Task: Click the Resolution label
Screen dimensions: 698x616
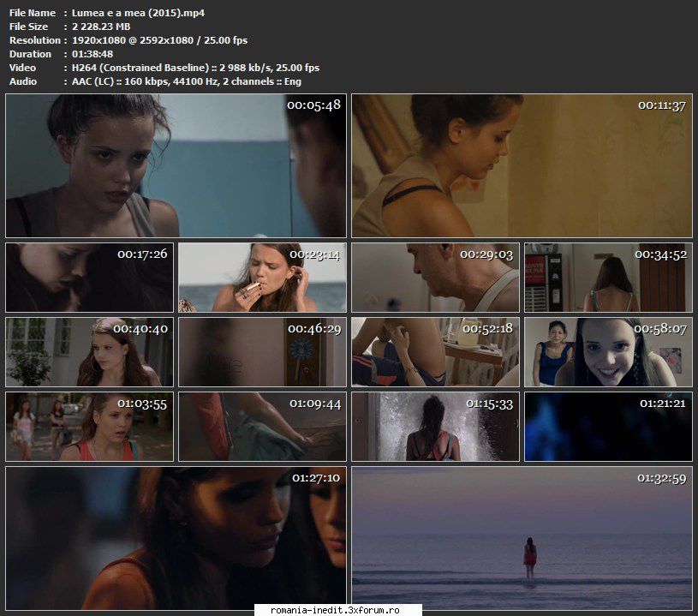Action: tap(35, 40)
